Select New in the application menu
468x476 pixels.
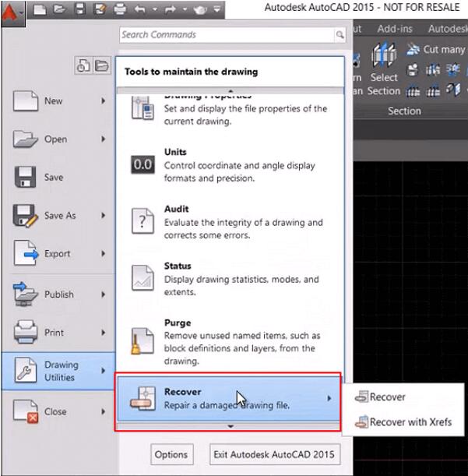[58, 100]
